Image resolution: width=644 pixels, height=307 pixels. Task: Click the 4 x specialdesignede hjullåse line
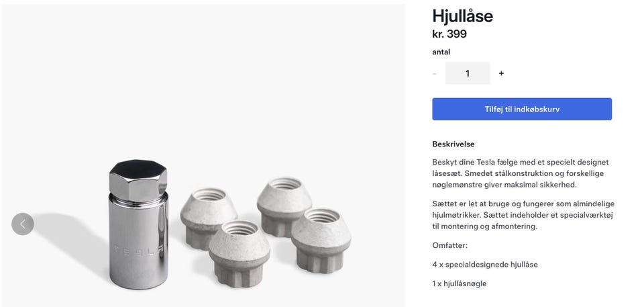pyautogui.click(x=484, y=265)
